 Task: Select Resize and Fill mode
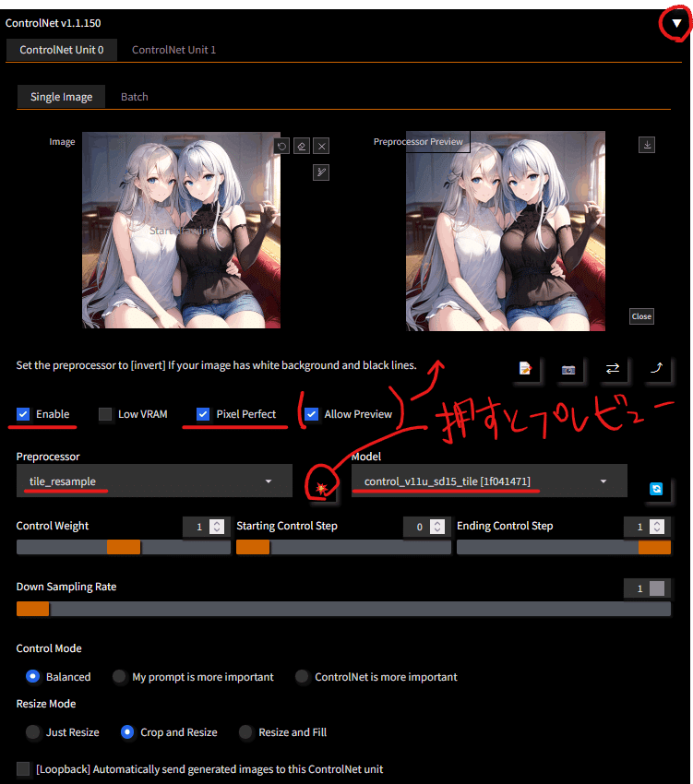pyautogui.click(x=245, y=732)
